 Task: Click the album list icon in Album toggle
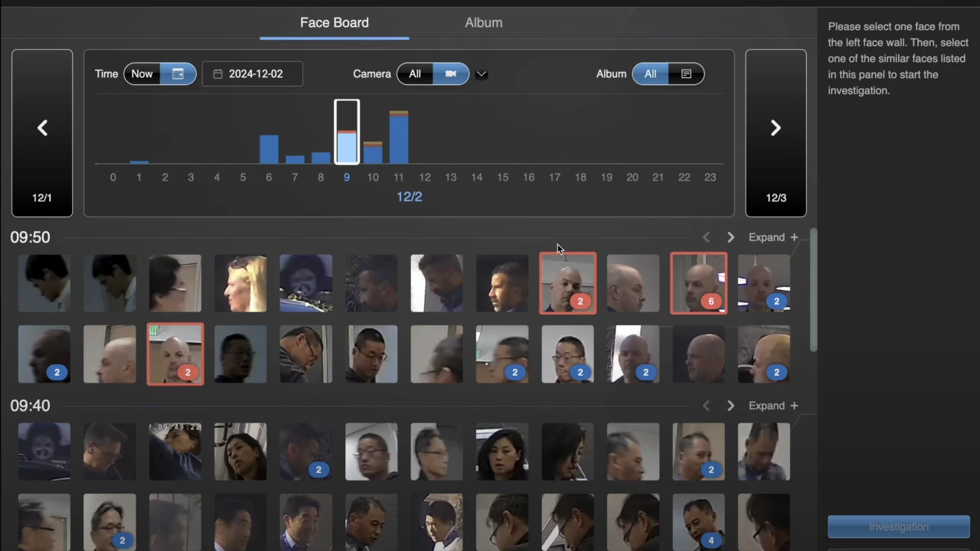[x=686, y=74]
